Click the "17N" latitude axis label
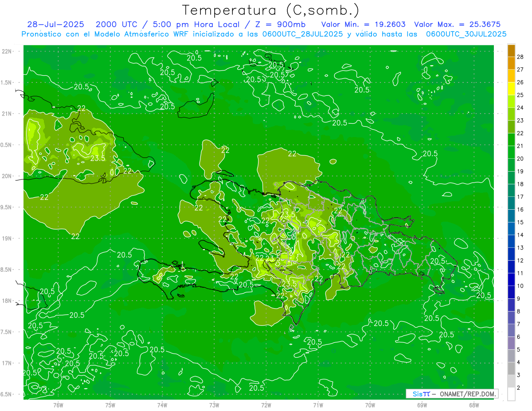The width and height of the screenshot is (532, 411). 8,363
